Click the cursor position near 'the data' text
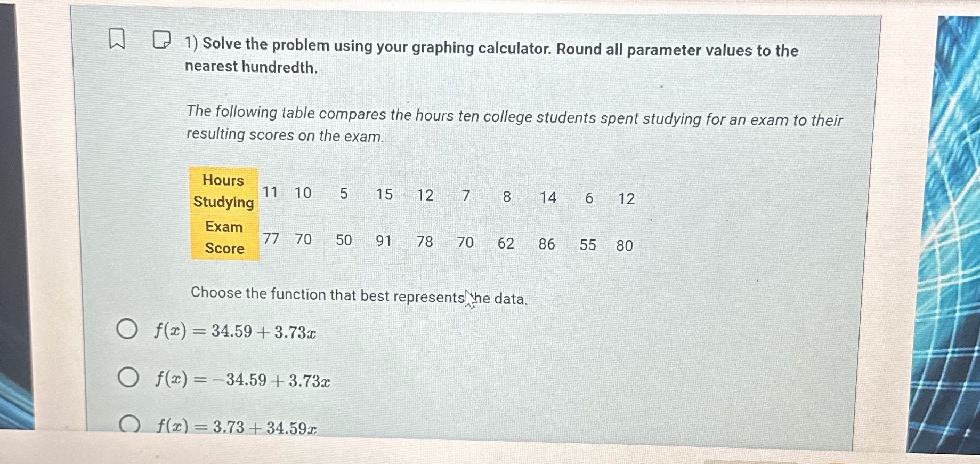Screen dimensions: 980x464 click(469, 299)
